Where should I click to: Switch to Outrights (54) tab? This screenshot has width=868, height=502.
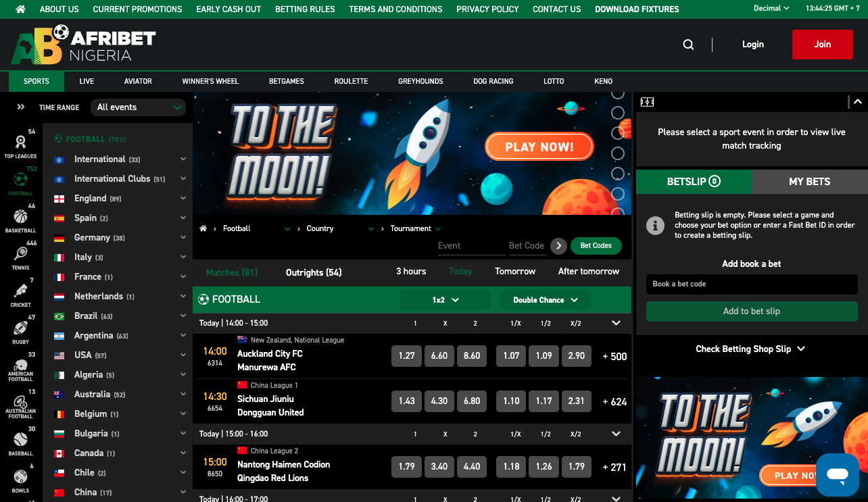tap(314, 273)
